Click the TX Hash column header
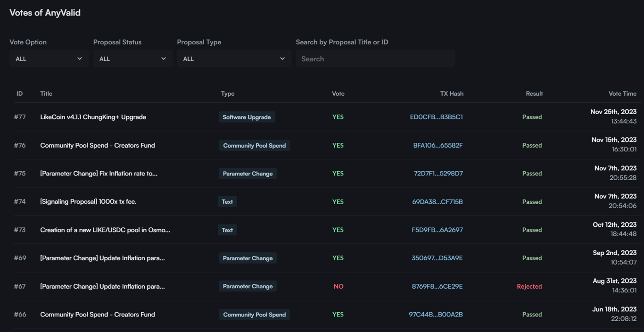The image size is (644, 332). point(452,93)
